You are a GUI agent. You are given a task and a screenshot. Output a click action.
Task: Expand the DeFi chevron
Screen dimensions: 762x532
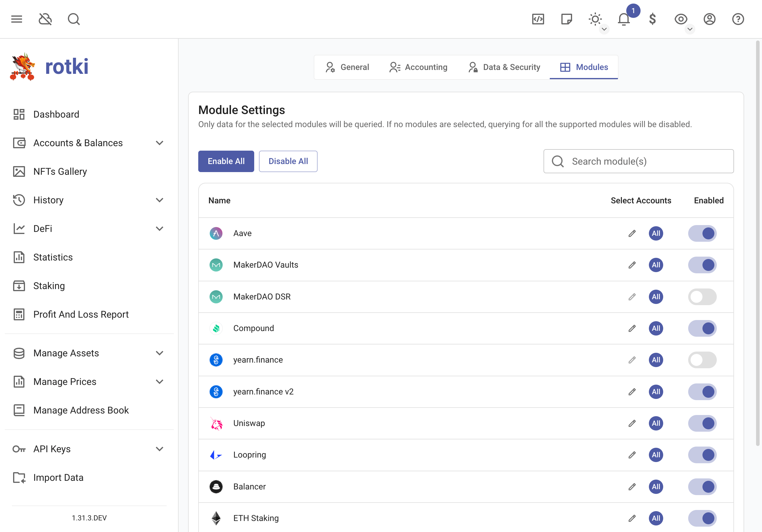pos(160,229)
